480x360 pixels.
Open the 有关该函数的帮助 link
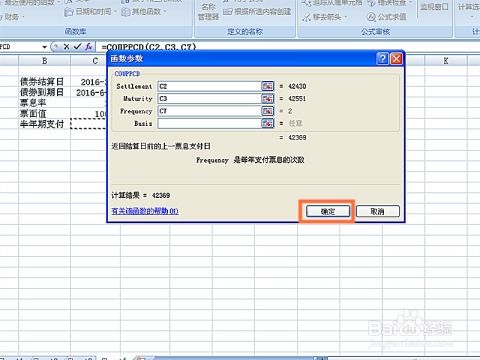pos(145,211)
